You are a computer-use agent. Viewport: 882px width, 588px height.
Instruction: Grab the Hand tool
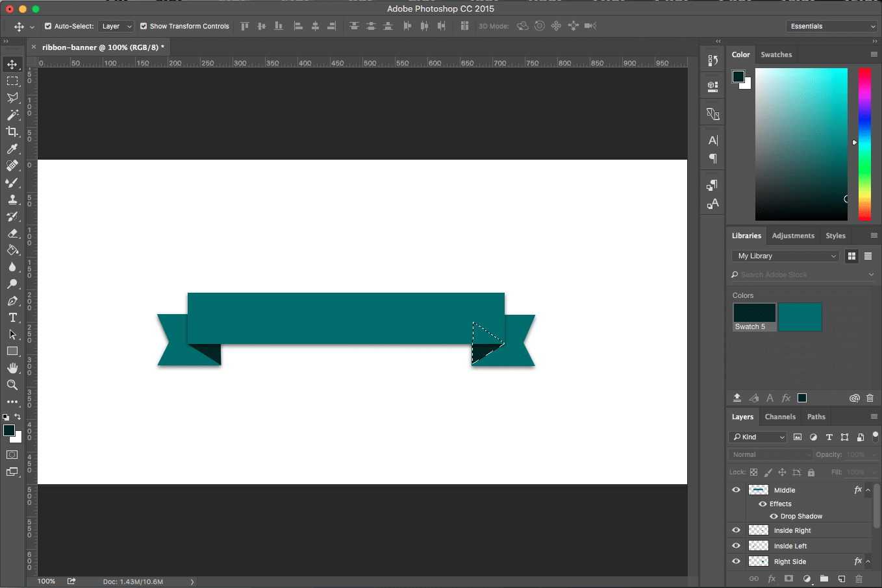tap(12, 368)
